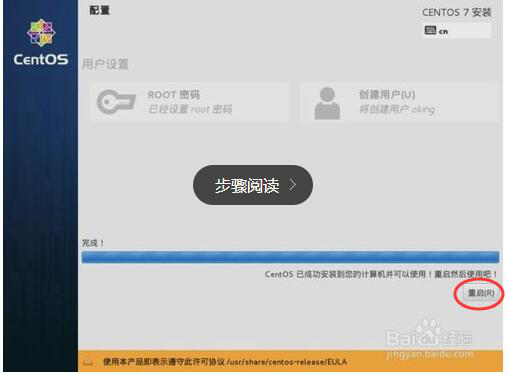Open the ROOT 密码 setting

[x=189, y=102]
